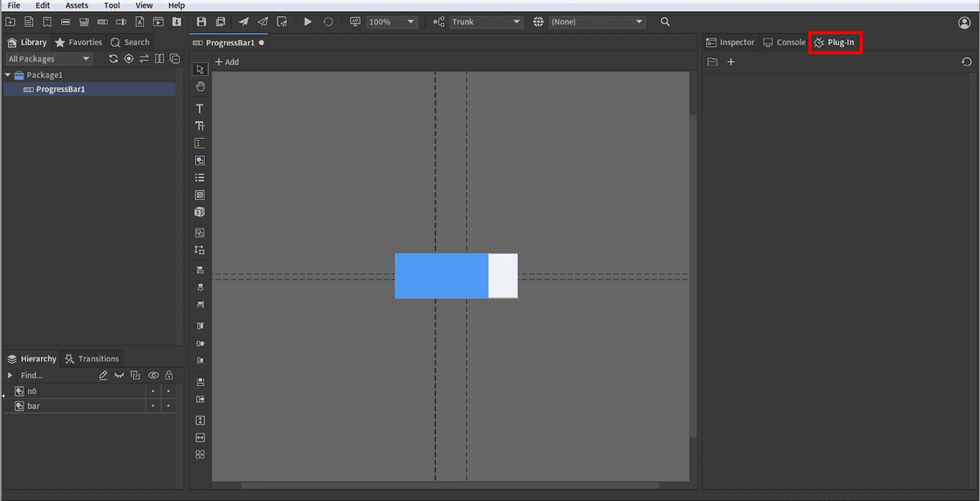Switch to the Inspector tab
Image resolution: width=980 pixels, height=501 pixels.
click(730, 42)
